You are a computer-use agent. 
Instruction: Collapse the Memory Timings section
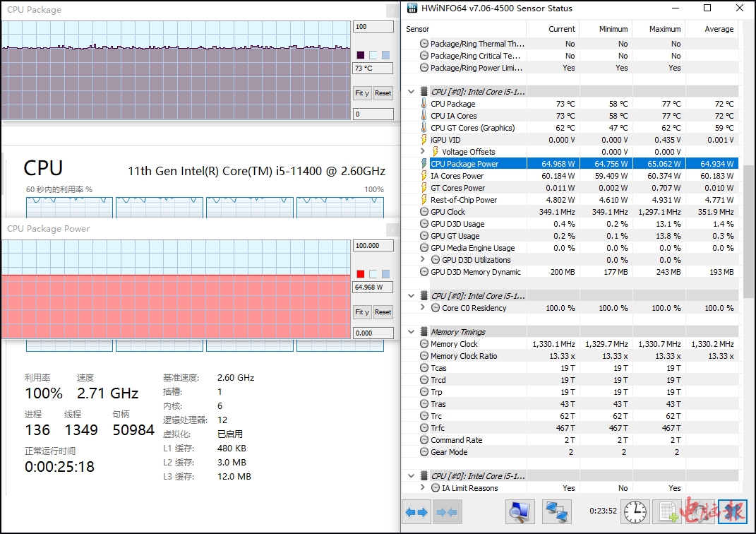tap(412, 332)
